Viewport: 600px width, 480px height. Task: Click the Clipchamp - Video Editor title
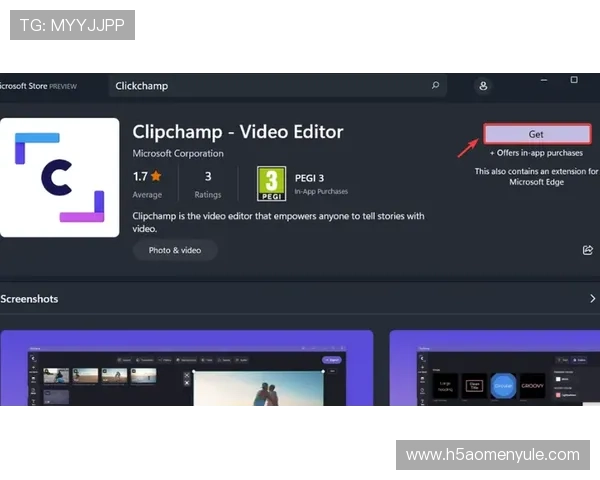pos(238,131)
